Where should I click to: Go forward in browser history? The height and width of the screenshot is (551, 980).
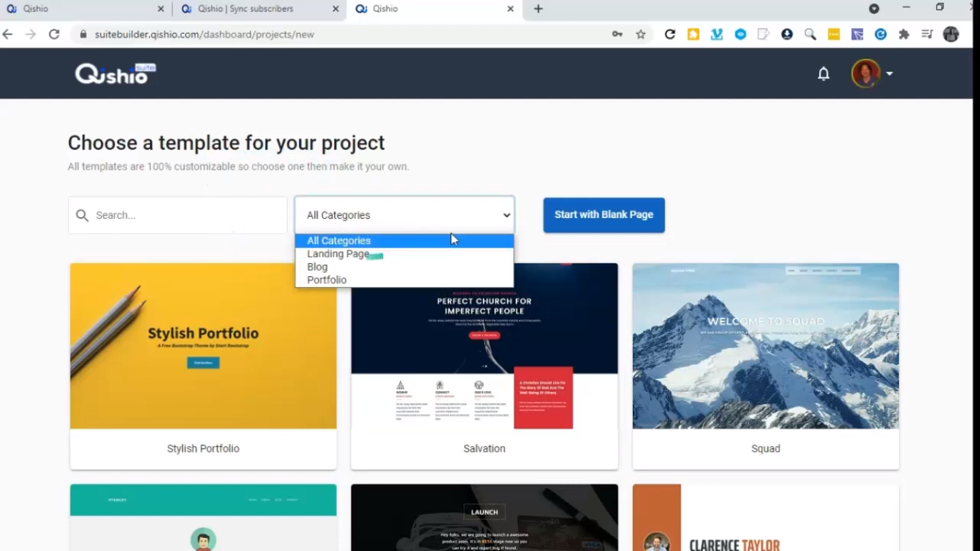click(30, 34)
